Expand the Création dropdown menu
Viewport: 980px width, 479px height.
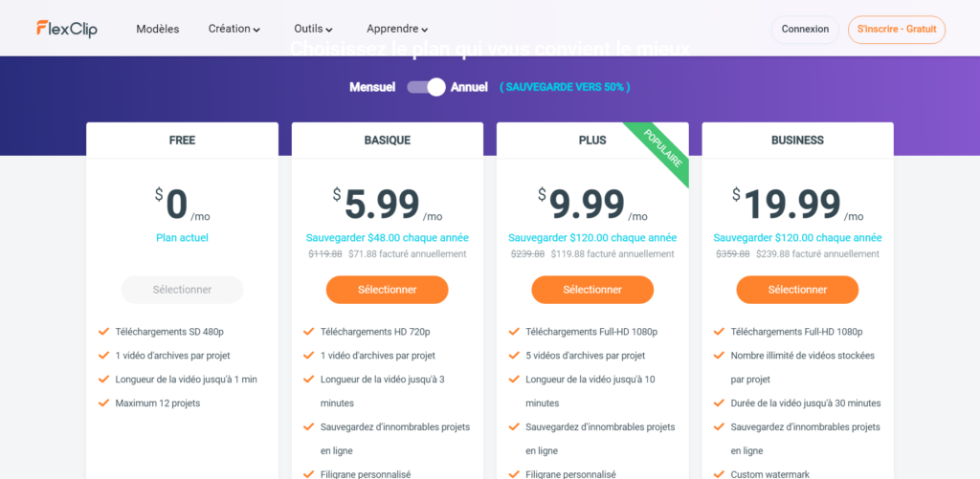point(234,29)
